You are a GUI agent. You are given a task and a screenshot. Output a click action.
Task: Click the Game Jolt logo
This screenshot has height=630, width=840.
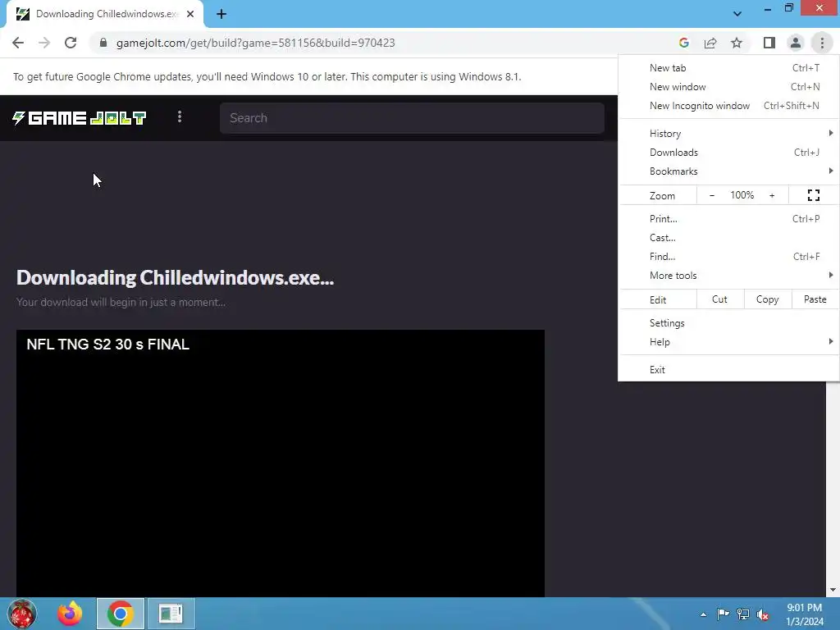pyautogui.click(x=80, y=118)
